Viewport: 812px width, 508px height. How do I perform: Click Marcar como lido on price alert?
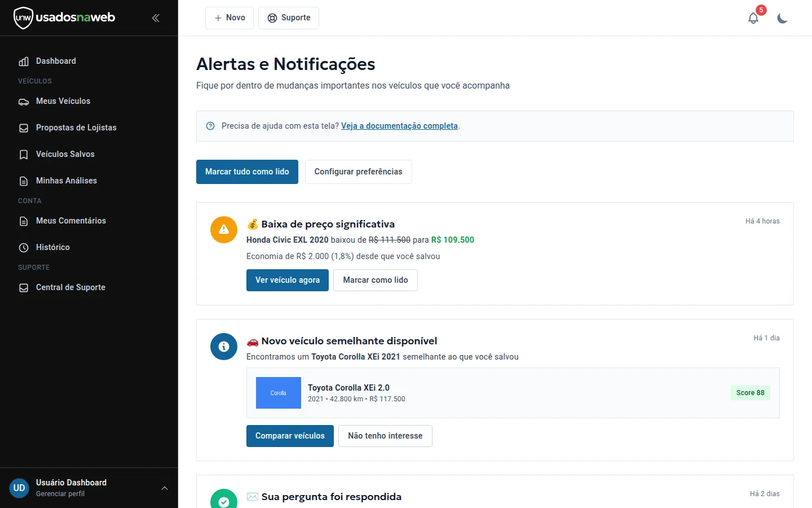coord(376,280)
